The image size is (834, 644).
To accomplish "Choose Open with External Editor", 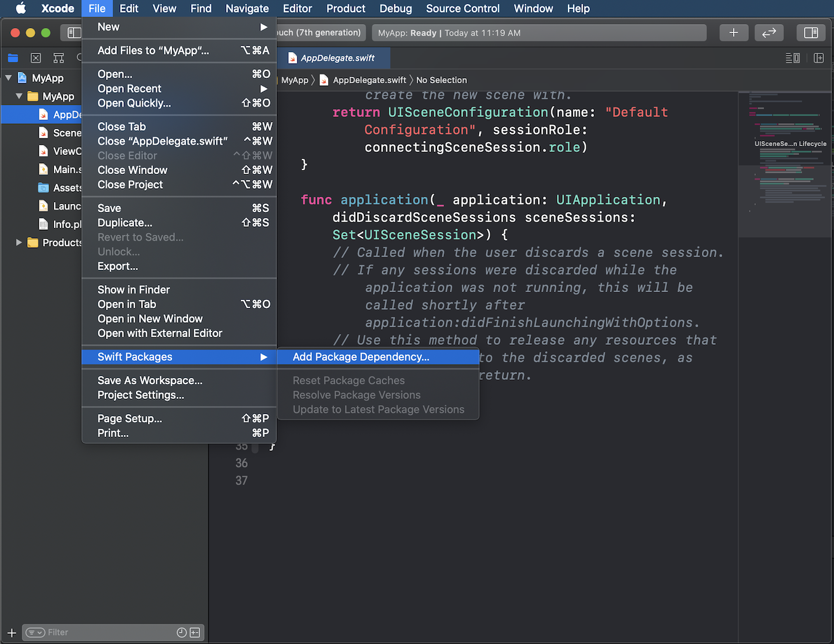I will tap(179, 333).
